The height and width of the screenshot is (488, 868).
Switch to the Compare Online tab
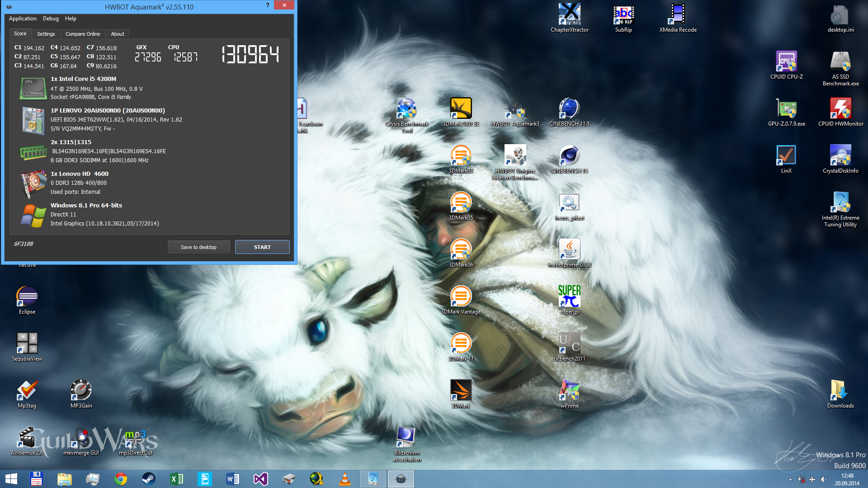point(83,34)
